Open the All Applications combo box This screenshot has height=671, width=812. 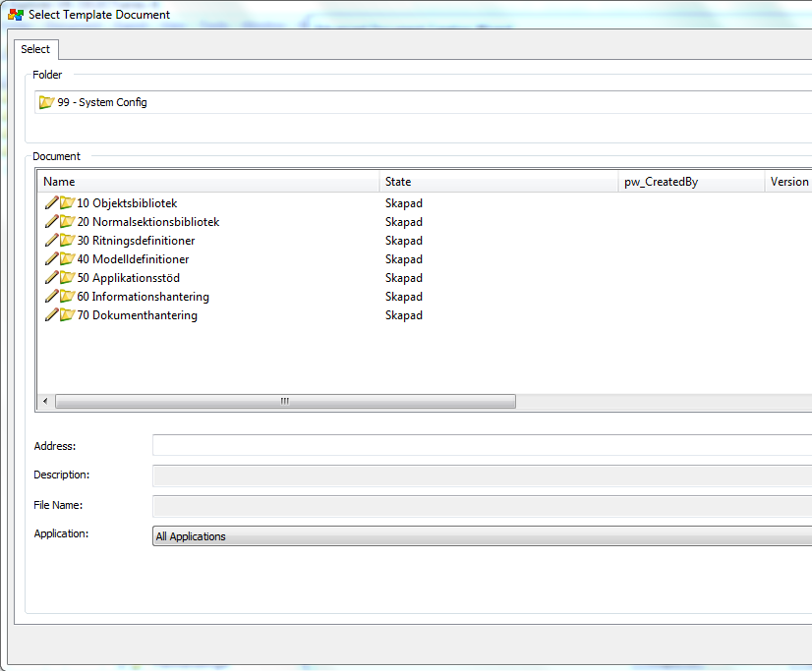pos(482,536)
